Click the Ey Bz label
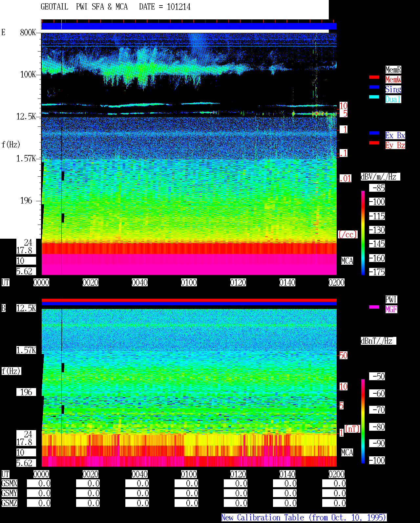 [x=395, y=145]
